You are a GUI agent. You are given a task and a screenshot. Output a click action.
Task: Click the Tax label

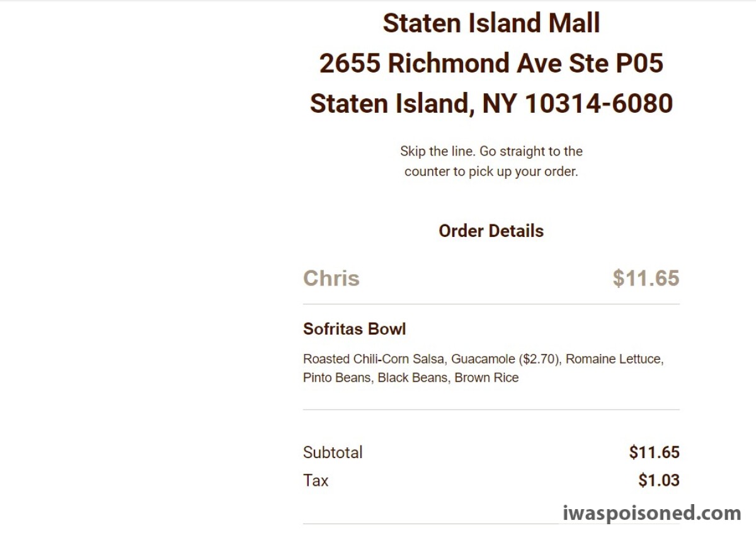tap(316, 480)
